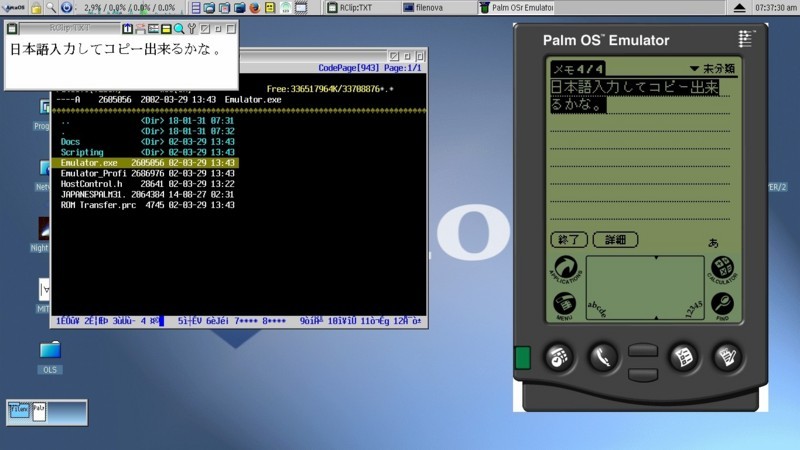The height and width of the screenshot is (450, 800).
Task: Select Emulator.exe highlighted row in filenova
Action: point(145,163)
